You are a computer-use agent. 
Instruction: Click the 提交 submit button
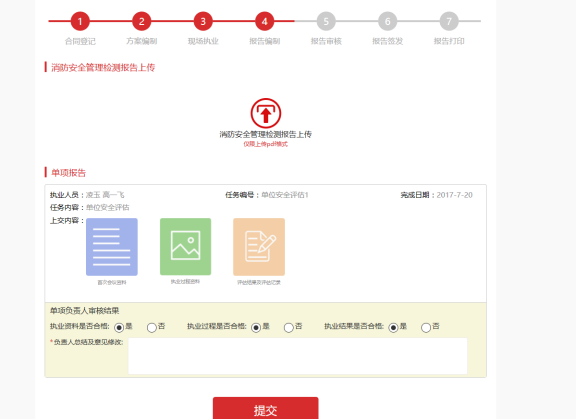[x=266, y=408]
